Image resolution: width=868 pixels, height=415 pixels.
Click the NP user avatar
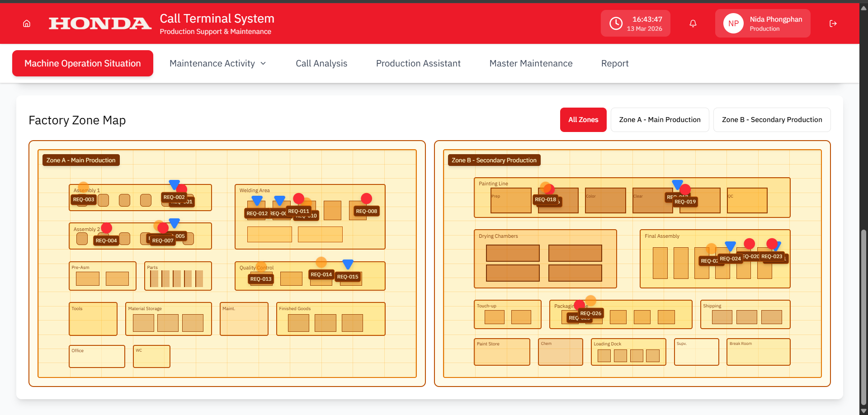coord(733,24)
